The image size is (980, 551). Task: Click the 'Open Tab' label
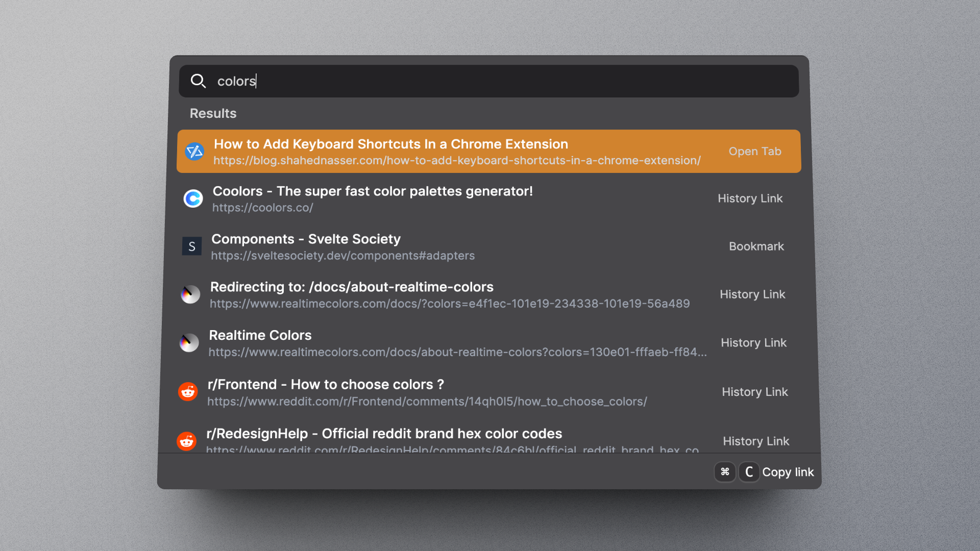[x=754, y=152]
